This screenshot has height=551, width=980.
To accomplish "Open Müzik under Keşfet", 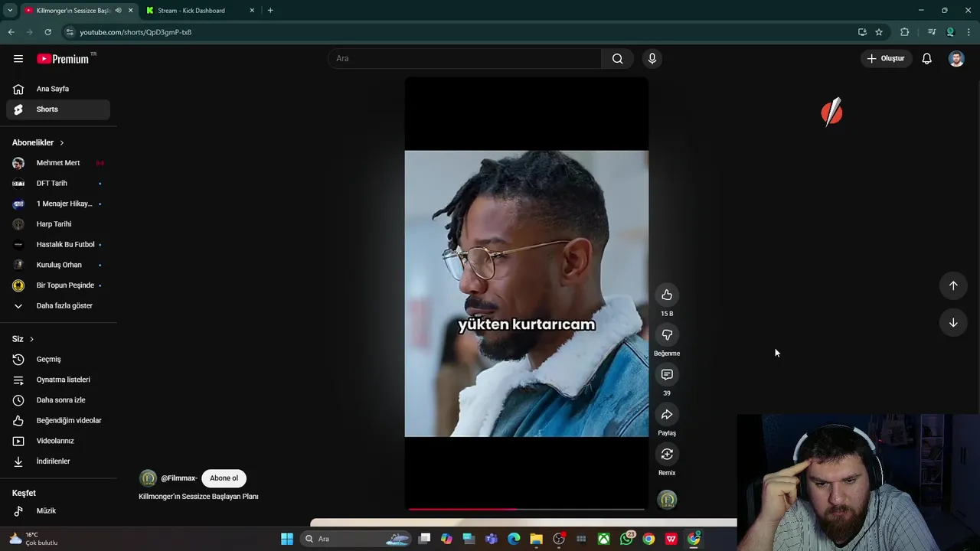I will [58, 511].
